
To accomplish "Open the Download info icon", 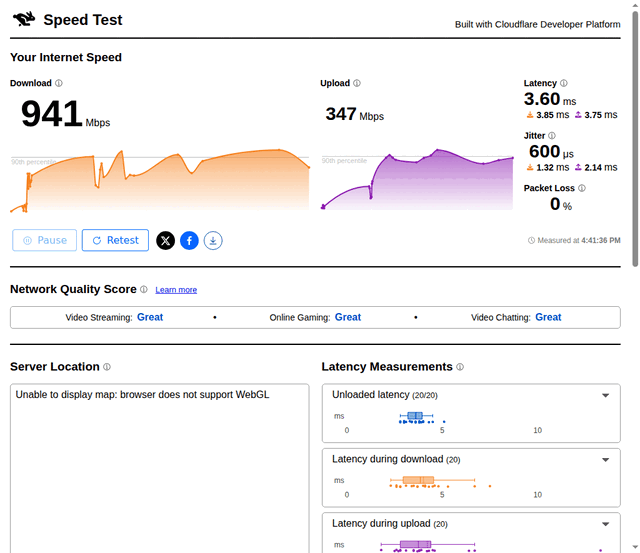I will pos(59,83).
